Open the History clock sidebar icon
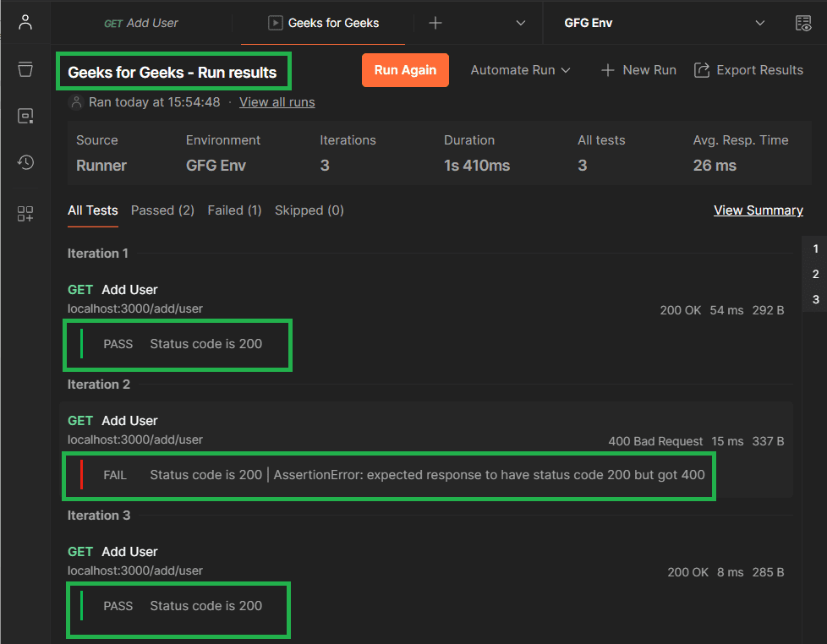The image size is (827, 644). 25,161
